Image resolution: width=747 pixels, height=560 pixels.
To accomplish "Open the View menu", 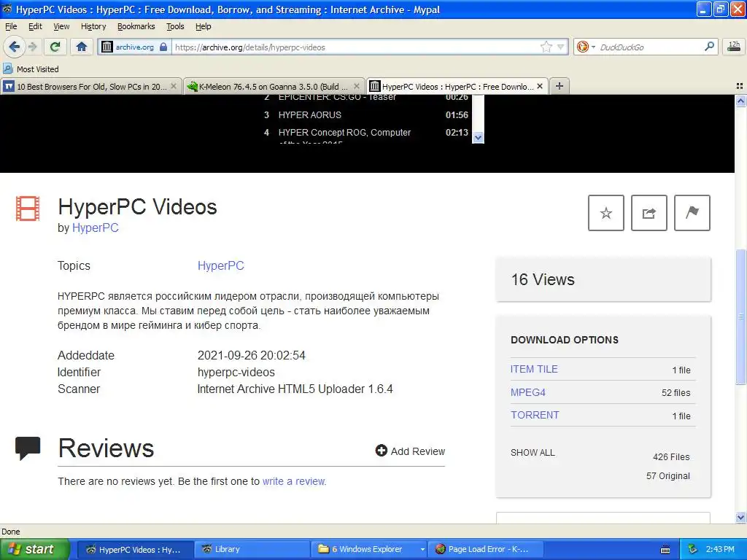I will point(61,26).
